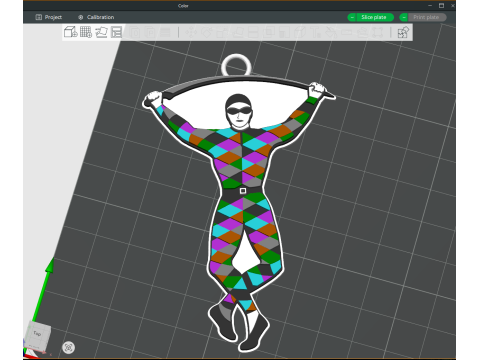This screenshot has width=480, height=360.
Task: Select the Mesh boolean tool
Action: click(269, 32)
